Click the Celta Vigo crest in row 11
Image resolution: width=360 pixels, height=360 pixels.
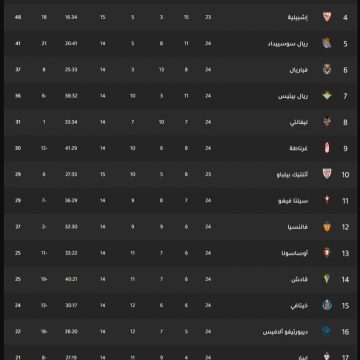pyautogui.click(x=327, y=200)
